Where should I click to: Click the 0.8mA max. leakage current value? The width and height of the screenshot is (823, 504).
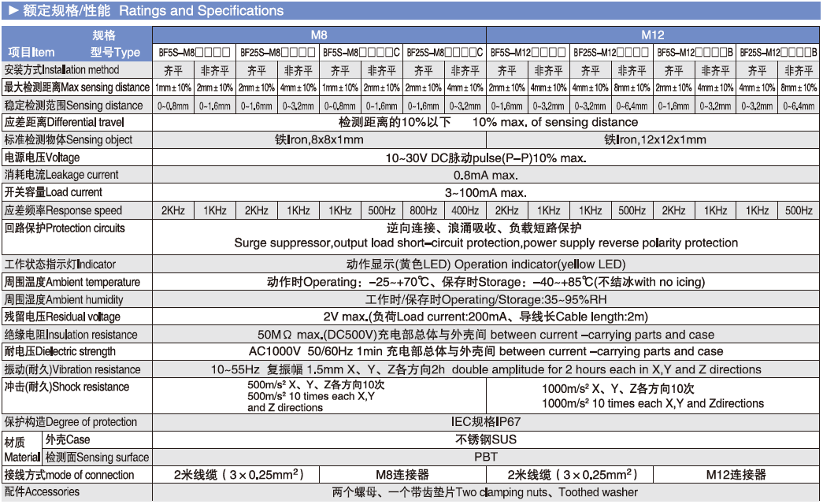pyautogui.click(x=485, y=175)
